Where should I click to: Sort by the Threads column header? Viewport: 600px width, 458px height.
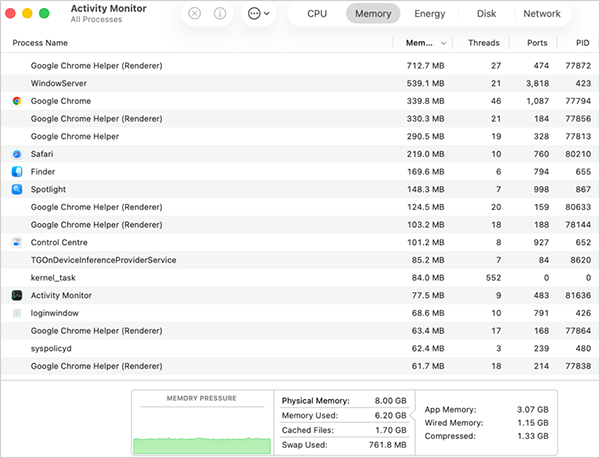[x=484, y=43]
